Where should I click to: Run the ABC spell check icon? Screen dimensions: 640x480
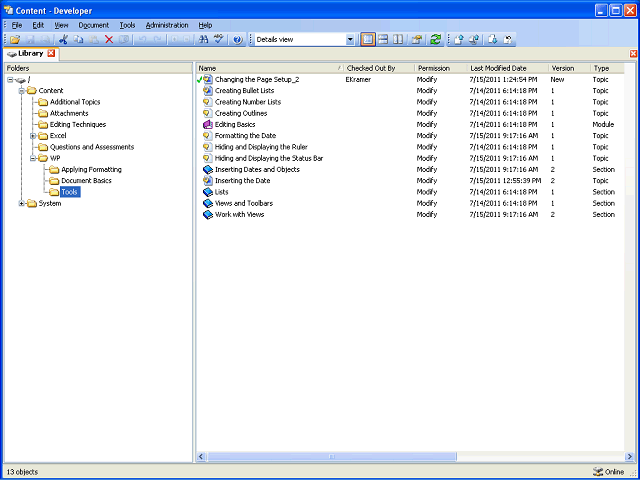219,40
